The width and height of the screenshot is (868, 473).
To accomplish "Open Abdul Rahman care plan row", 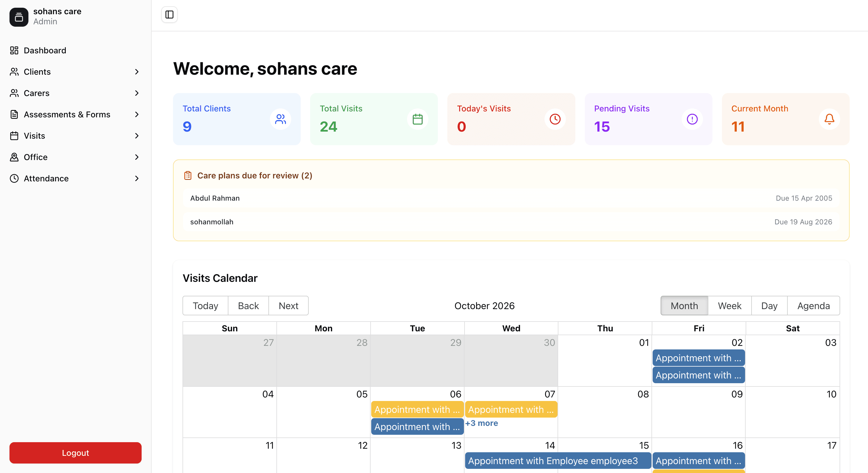I will 511,198.
